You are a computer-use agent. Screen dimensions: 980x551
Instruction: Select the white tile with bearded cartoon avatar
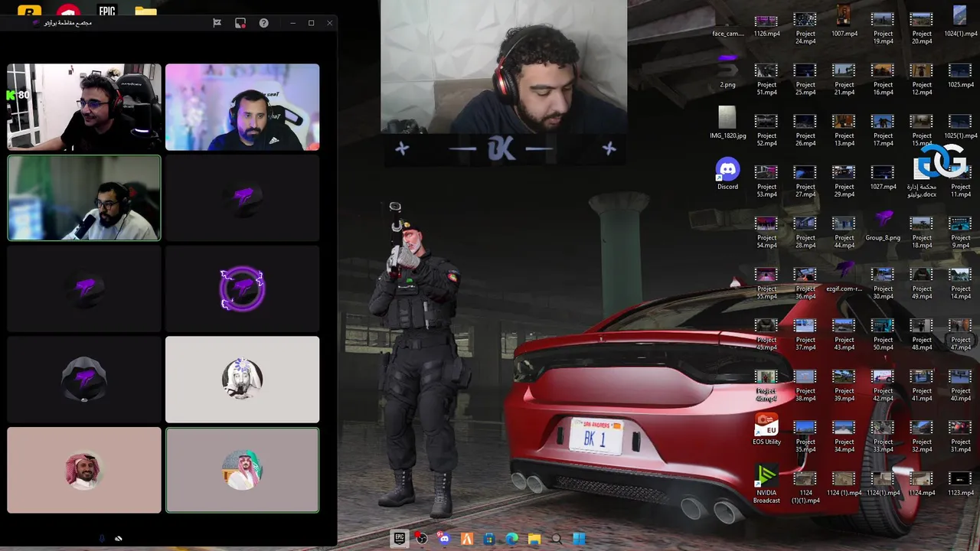pos(242,380)
